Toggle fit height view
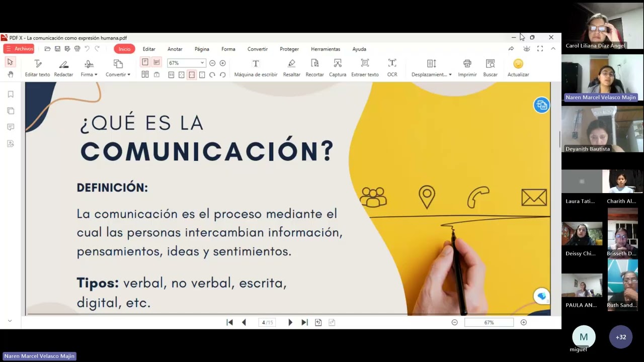Viewport: 644px width, 362px height. click(202, 74)
